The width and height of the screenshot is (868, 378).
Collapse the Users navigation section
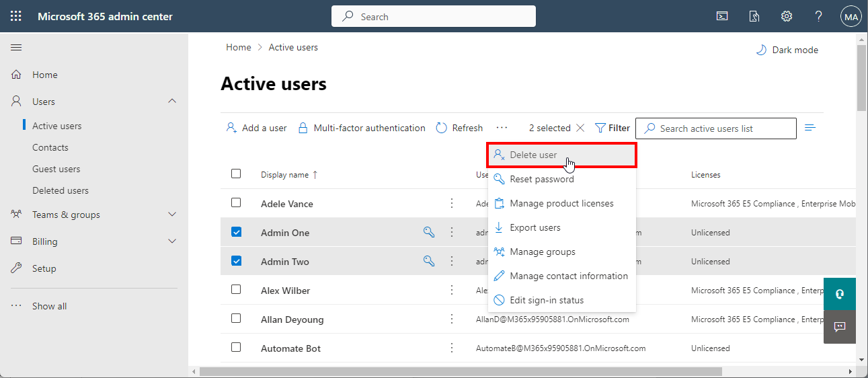pyautogui.click(x=172, y=102)
